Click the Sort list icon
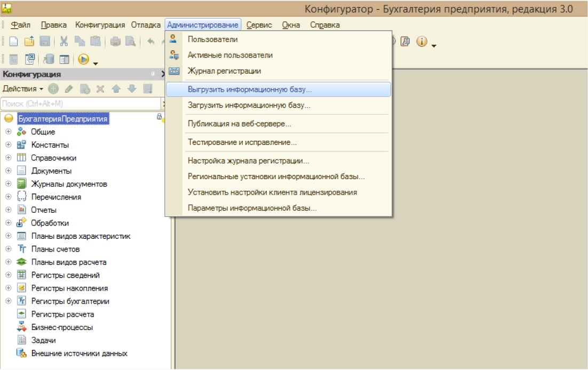The image size is (588, 370). coord(148,89)
